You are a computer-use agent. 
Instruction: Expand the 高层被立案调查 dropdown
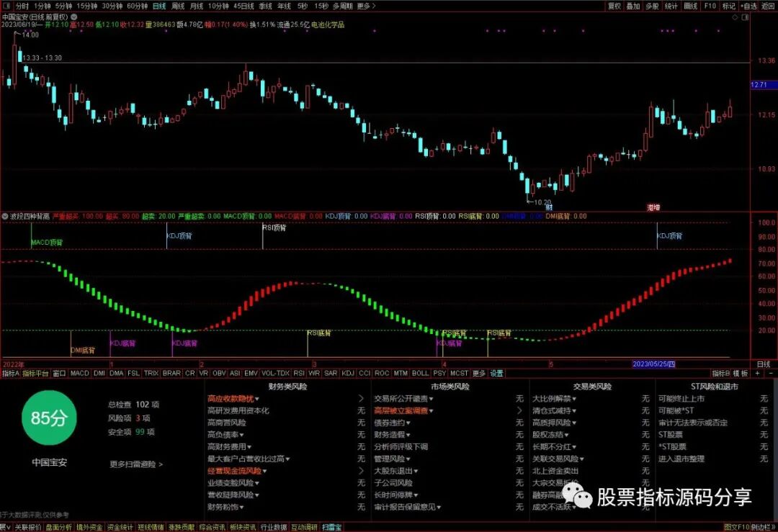(432, 411)
